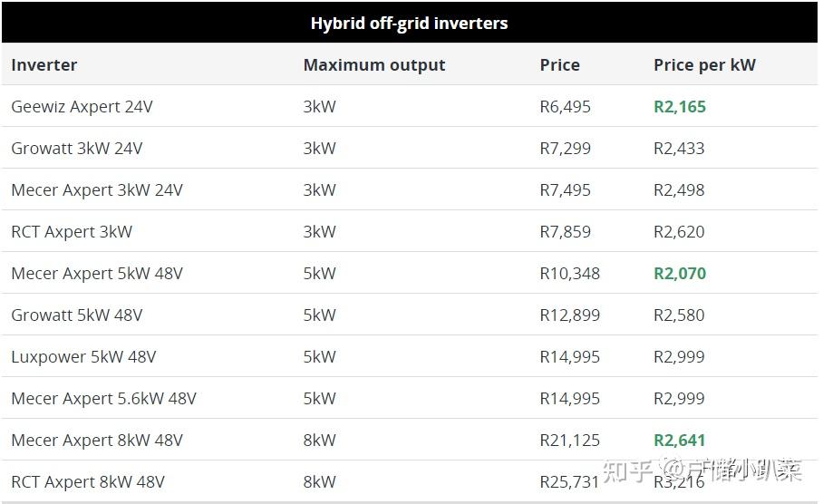Click the Maximum output column header
The image size is (823, 504).
tap(374, 64)
